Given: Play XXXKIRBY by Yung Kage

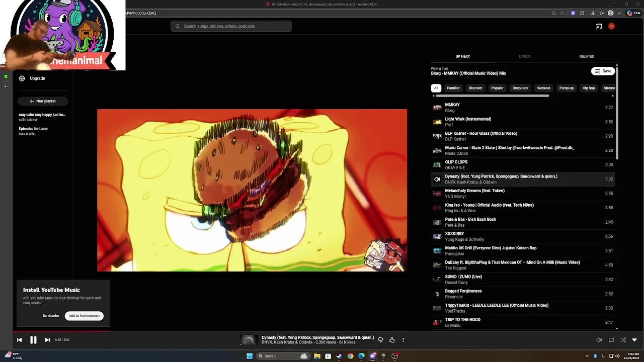Looking at the screenshot, I should coord(523,236).
